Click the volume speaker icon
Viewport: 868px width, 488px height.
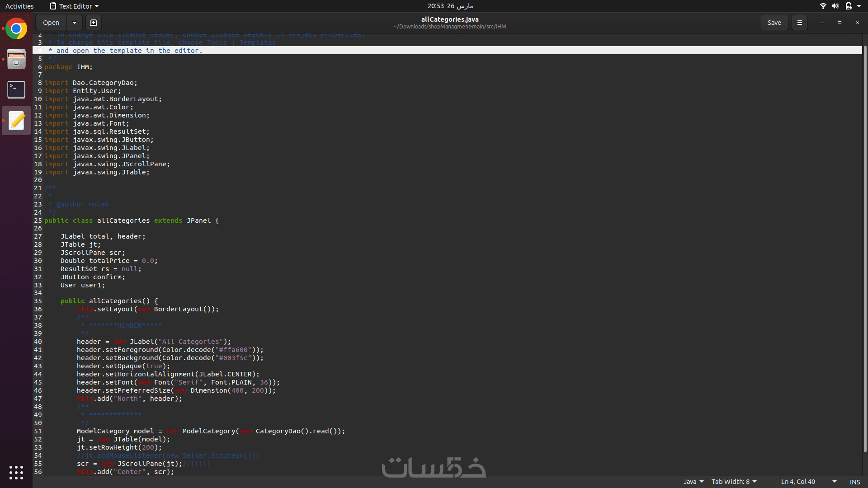pyautogui.click(x=835, y=6)
